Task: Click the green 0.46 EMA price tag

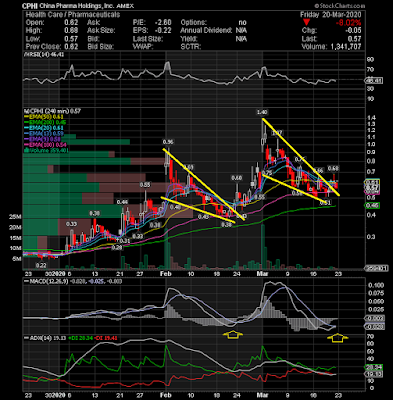Action: tap(372, 205)
